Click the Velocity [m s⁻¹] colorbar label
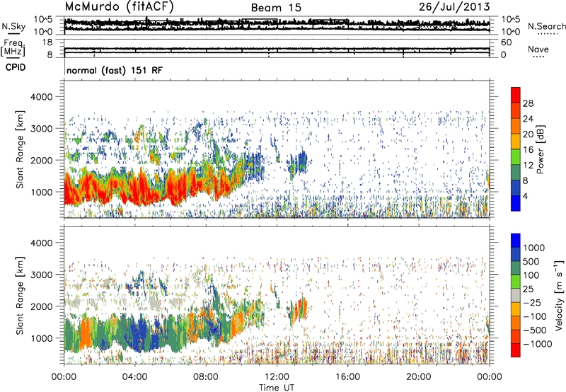 [559, 295]
